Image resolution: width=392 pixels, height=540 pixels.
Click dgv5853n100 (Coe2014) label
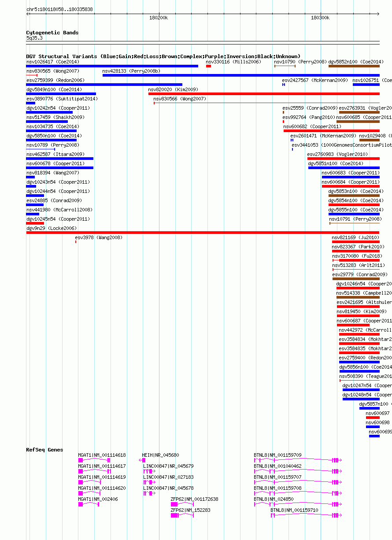(x=356, y=192)
